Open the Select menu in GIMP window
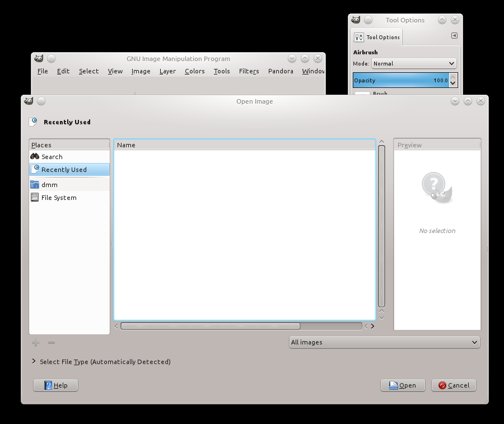The height and width of the screenshot is (424, 504). point(88,71)
